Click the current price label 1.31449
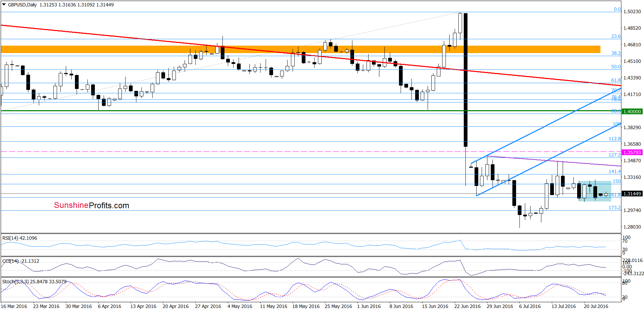Viewport: 644px width, 311px height. [632, 194]
